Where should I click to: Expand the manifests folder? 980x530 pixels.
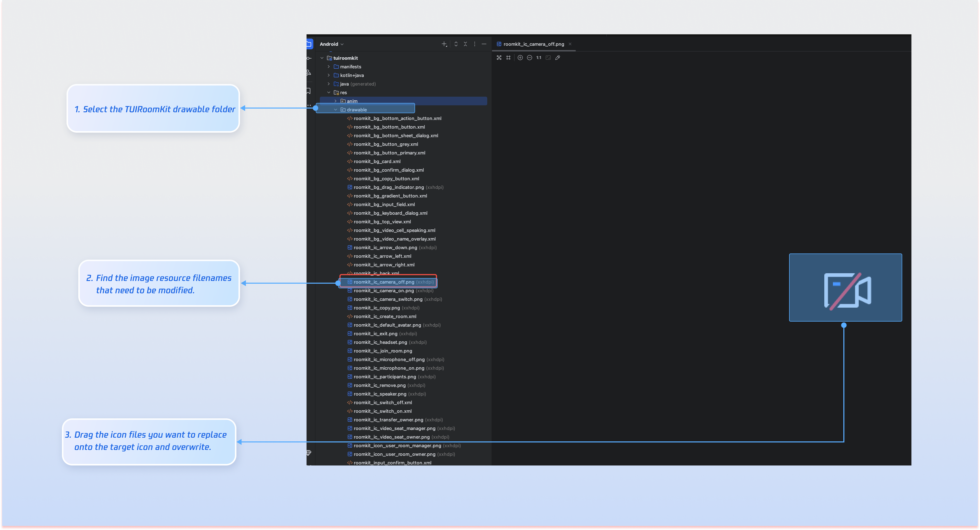coord(329,67)
